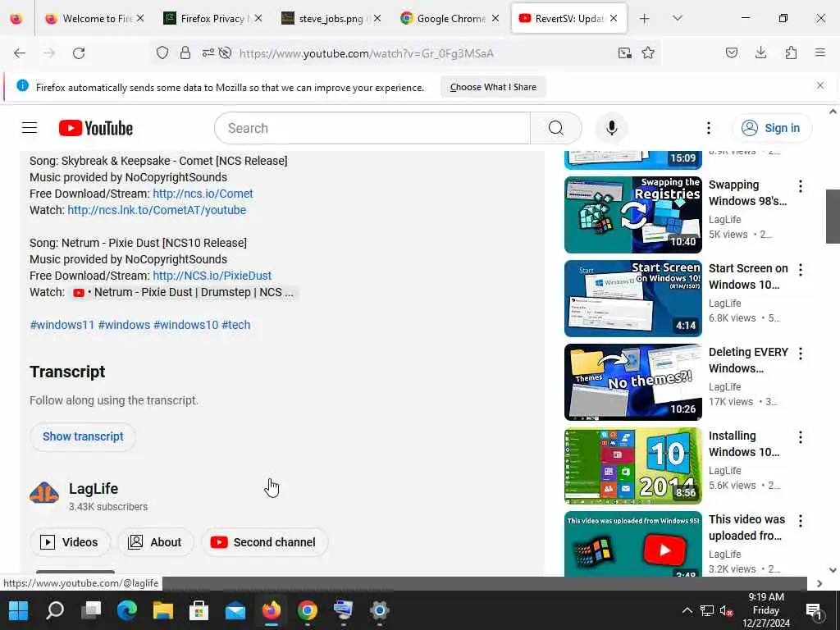Image resolution: width=840 pixels, height=630 pixels.
Task: Open options for Installing Windows 10 video
Action: pyautogui.click(x=801, y=437)
